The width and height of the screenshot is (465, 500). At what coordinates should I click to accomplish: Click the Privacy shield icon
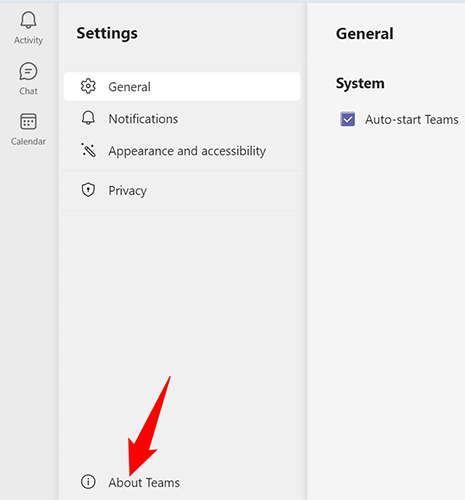click(88, 190)
